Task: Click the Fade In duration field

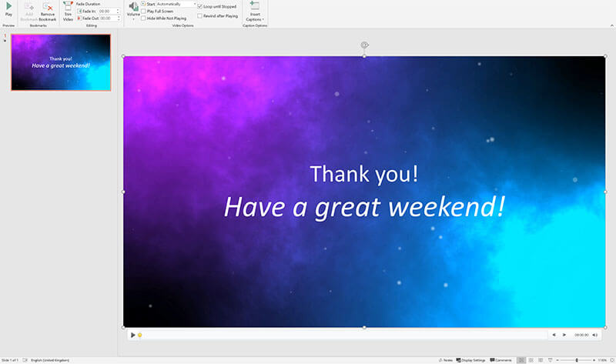Action: (x=107, y=12)
